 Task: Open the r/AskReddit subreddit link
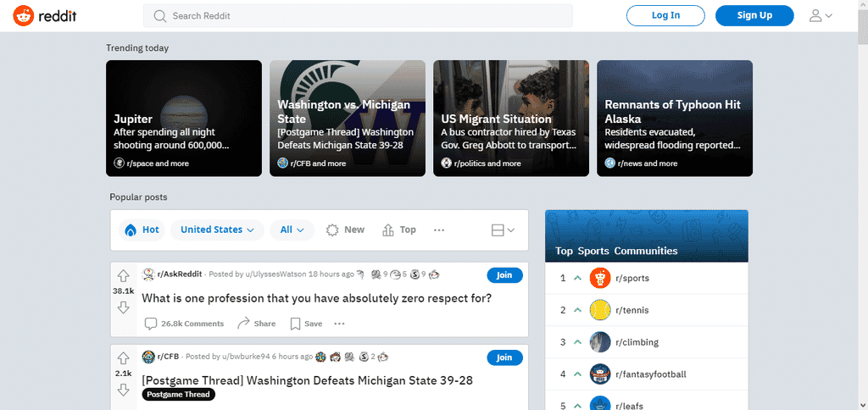[x=180, y=274]
